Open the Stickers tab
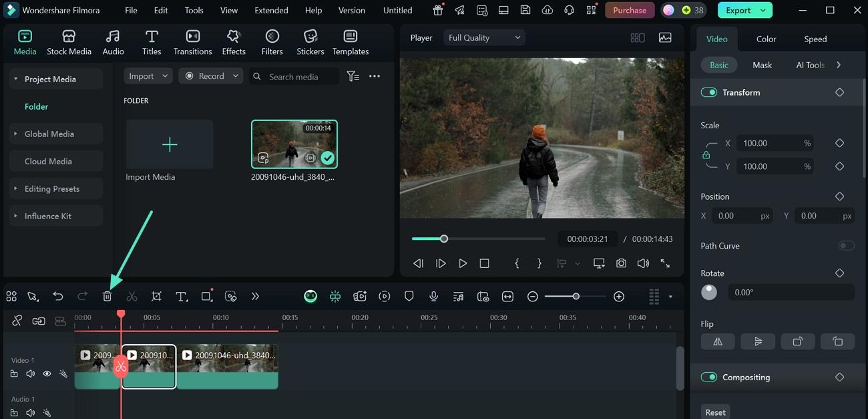The width and height of the screenshot is (868, 419). pos(310,43)
